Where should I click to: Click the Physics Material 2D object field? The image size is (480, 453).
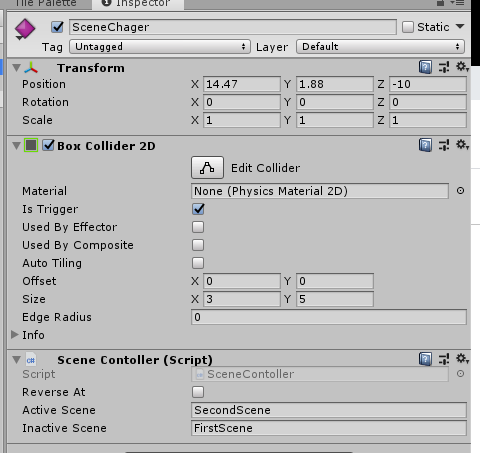click(x=320, y=191)
